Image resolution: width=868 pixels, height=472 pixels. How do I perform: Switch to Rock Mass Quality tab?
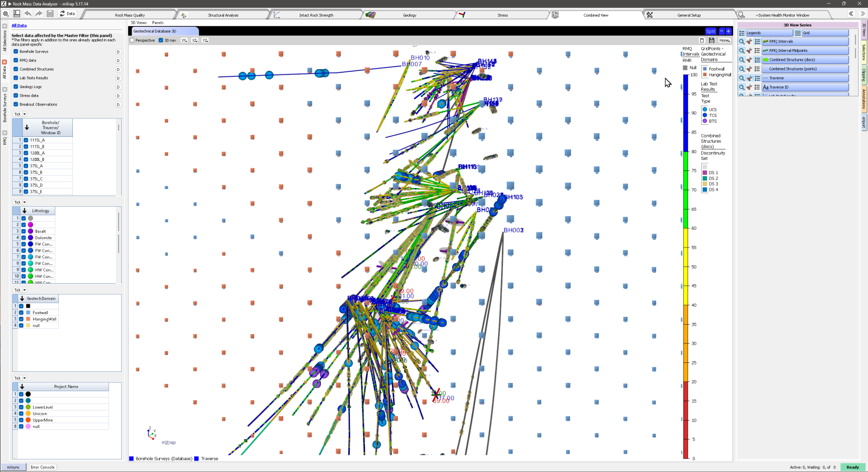pyautogui.click(x=130, y=15)
